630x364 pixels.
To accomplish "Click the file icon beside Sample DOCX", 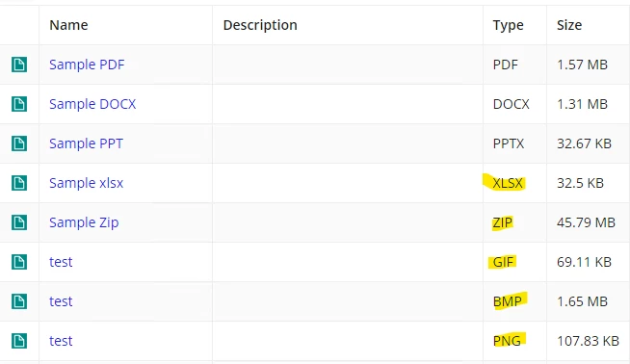I will tap(19, 104).
